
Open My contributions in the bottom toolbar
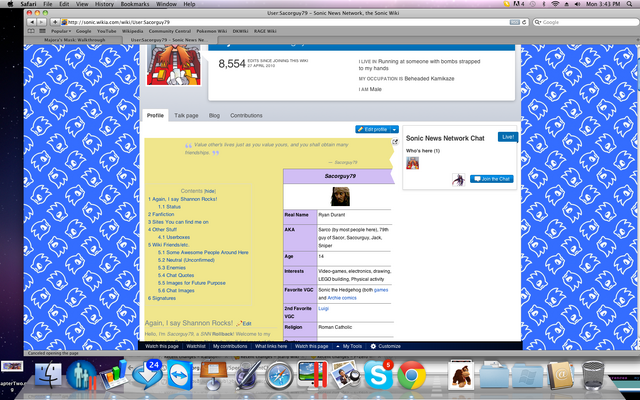click(230, 346)
